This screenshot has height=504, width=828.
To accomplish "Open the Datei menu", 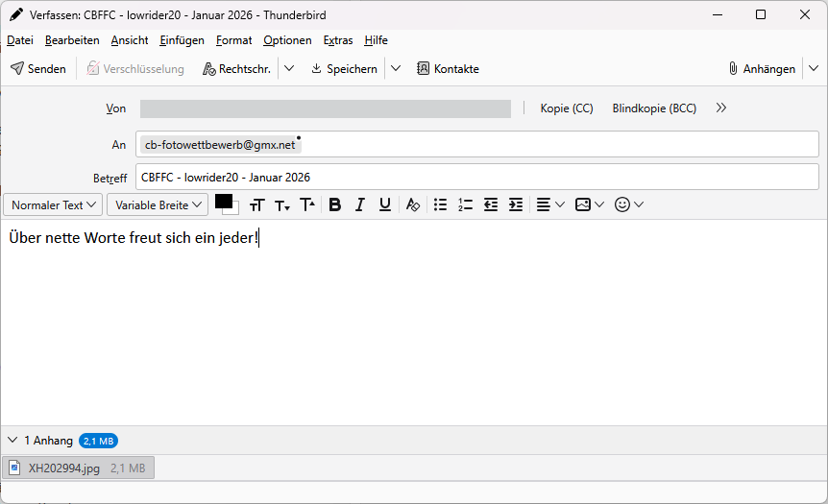I will (20, 40).
